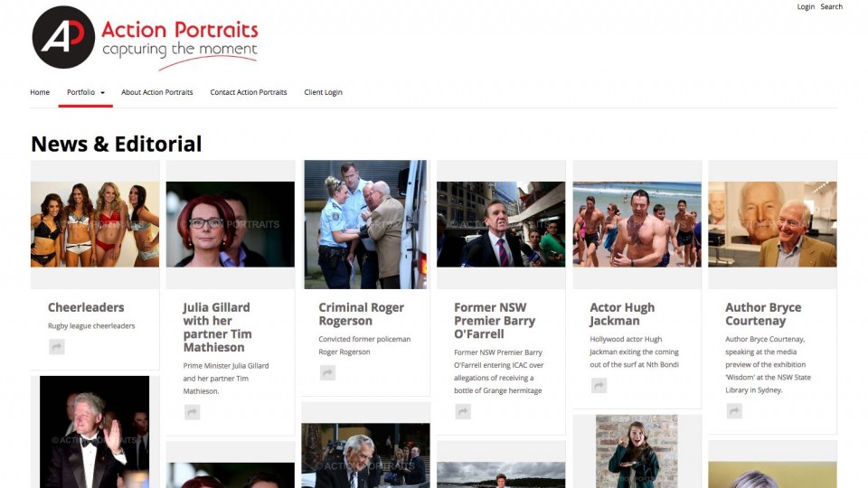This screenshot has width=868, height=488.
Task: Open About Action Portraits page
Action: point(157,92)
